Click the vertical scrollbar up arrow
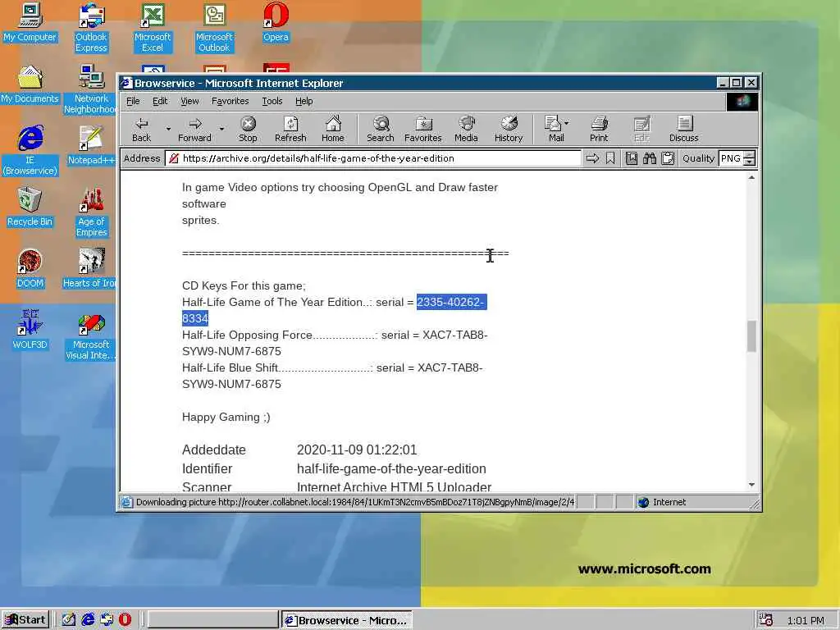This screenshot has height=630, width=840. (x=751, y=177)
